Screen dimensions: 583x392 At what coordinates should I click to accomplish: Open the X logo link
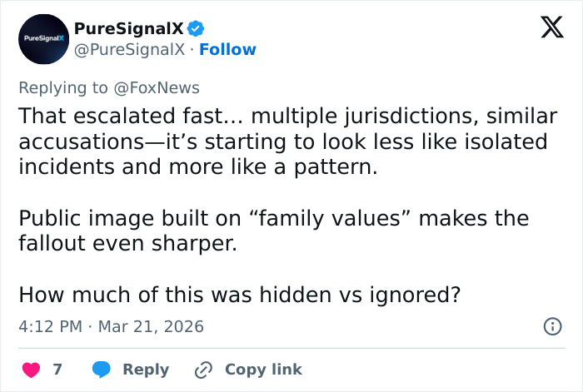coord(546,29)
